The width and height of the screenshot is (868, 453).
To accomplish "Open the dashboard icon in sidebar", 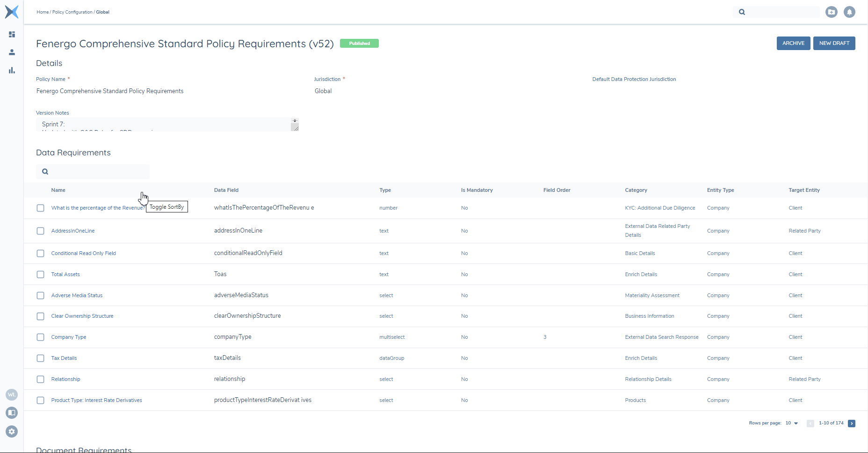I will [x=12, y=35].
